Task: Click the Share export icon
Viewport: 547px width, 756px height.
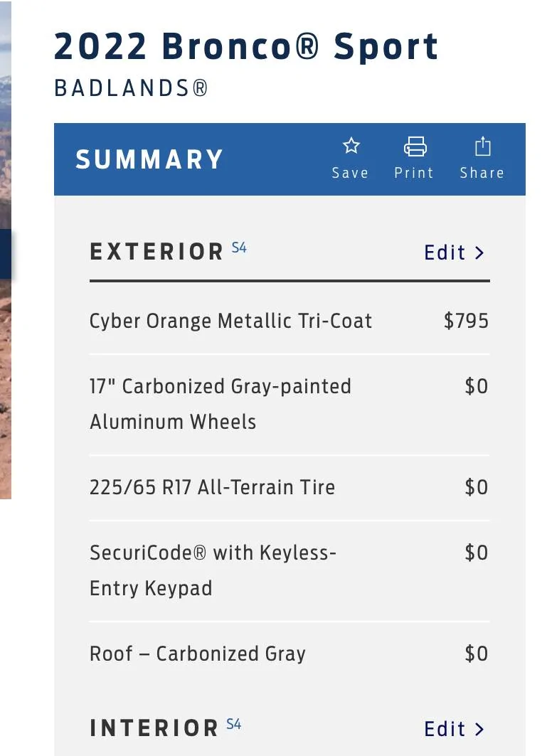Action: (482, 147)
